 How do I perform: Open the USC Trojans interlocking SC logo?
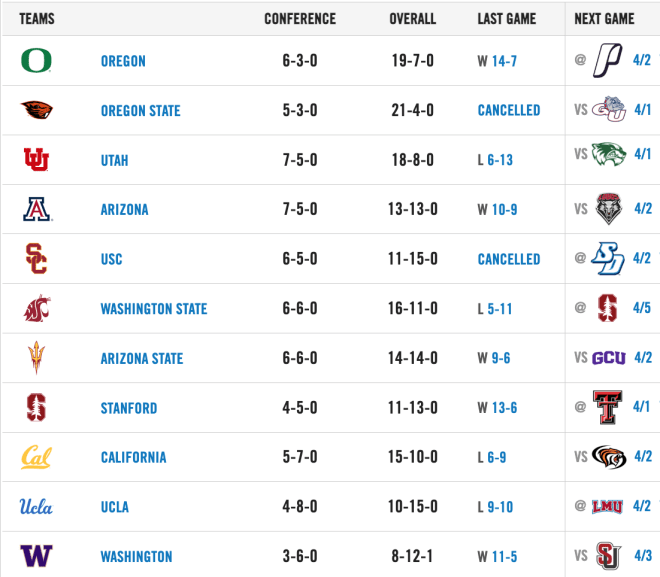tap(36, 259)
